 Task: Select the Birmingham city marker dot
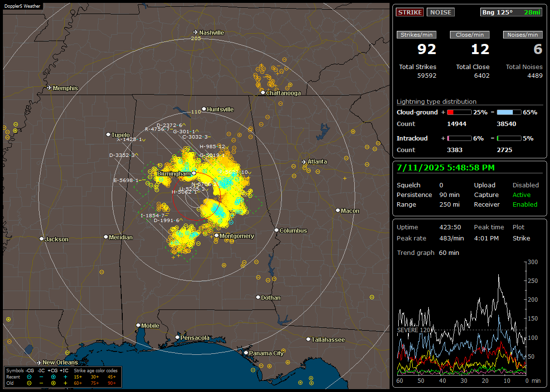[x=194, y=173]
